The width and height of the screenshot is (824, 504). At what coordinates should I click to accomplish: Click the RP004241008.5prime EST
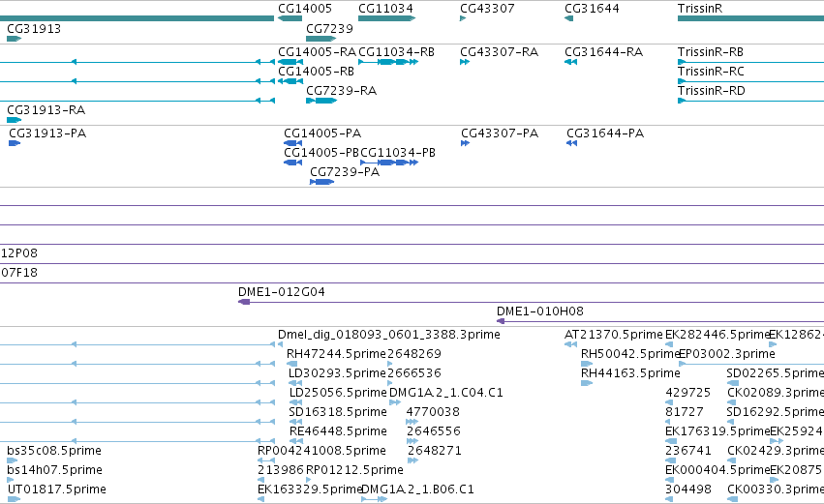pos(266,460)
